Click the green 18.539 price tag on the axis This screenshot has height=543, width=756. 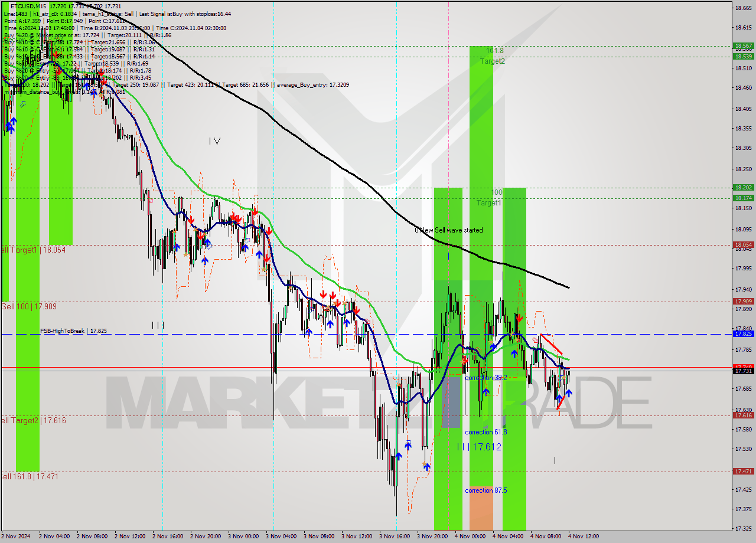743,56
